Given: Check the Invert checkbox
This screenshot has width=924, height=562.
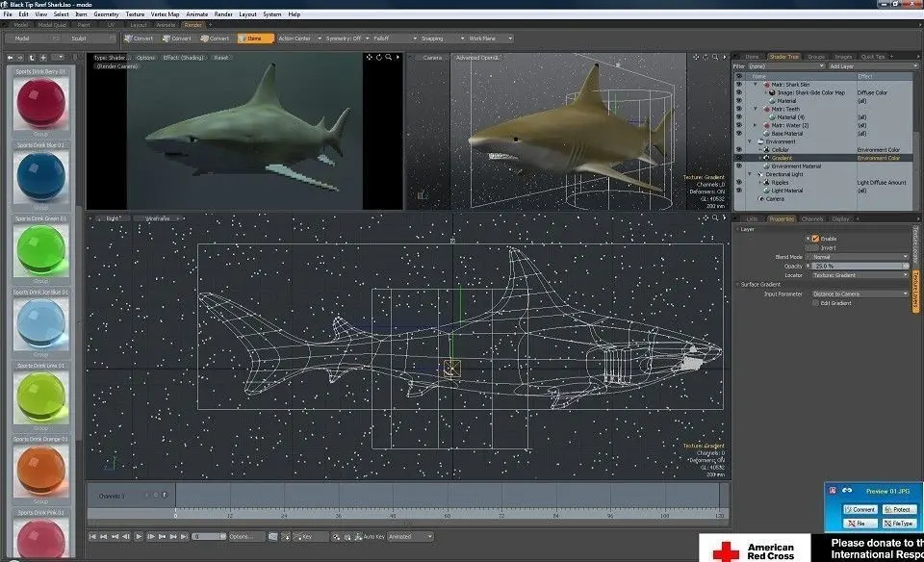Looking at the screenshot, I should [815, 248].
